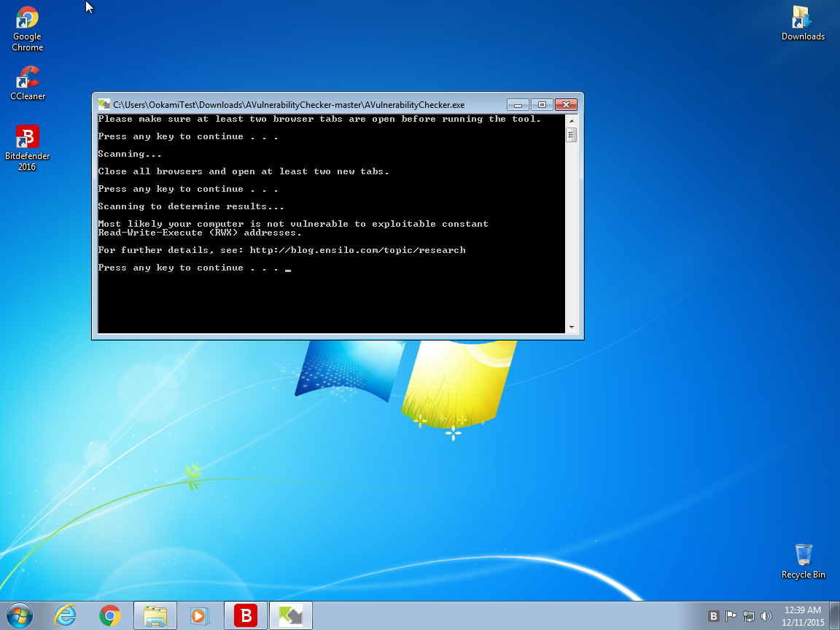This screenshot has width=840, height=630.
Task: Click the console title bar path text
Action: point(289,105)
